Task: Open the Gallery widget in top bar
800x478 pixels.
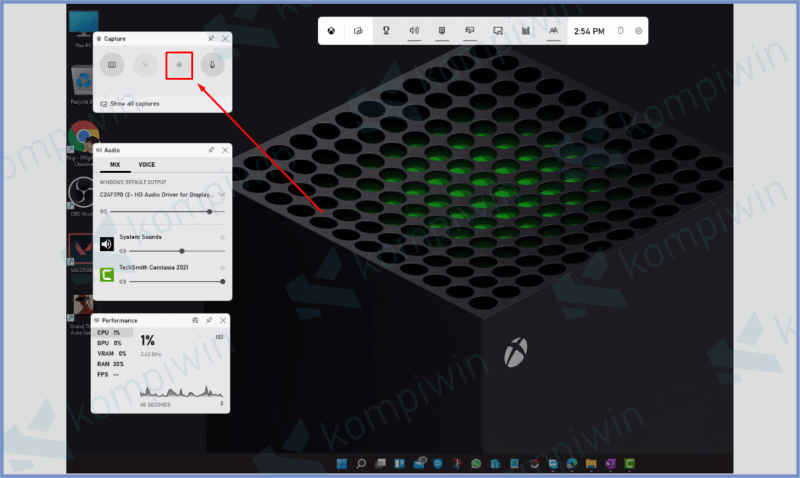Action: point(498,31)
